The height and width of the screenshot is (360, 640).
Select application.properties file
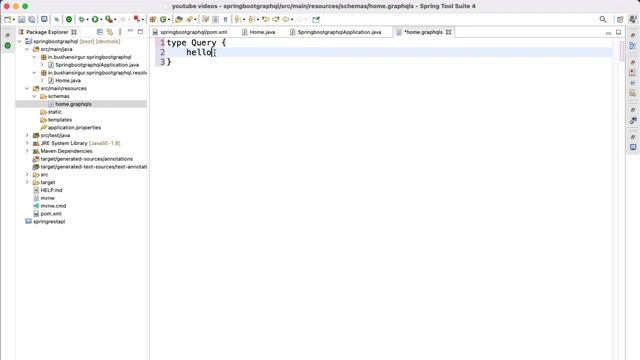click(x=74, y=127)
